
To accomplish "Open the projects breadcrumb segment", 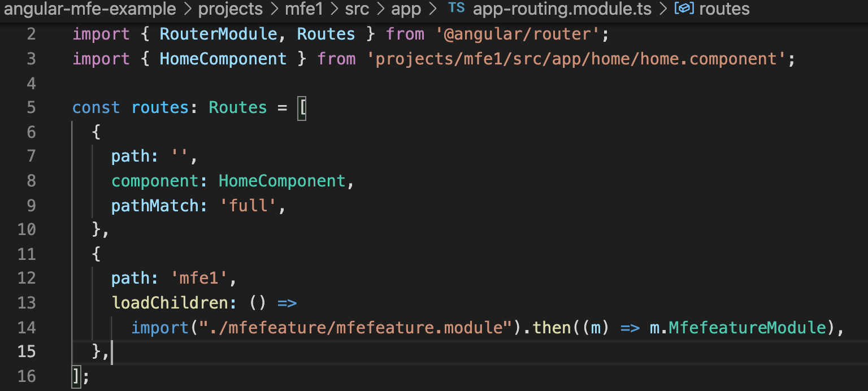I will click(231, 9).
